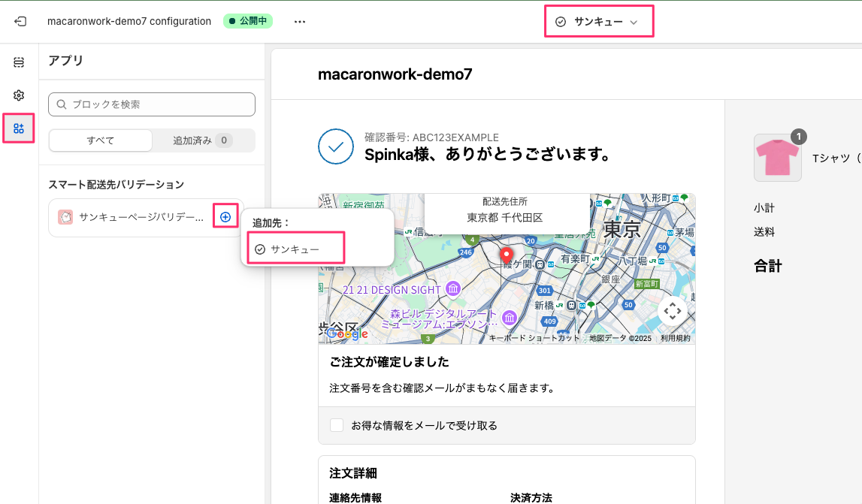The height and width of the screenshot is (504, 862).
Task: Click the Google logo on map
Action: pos(346,333)
